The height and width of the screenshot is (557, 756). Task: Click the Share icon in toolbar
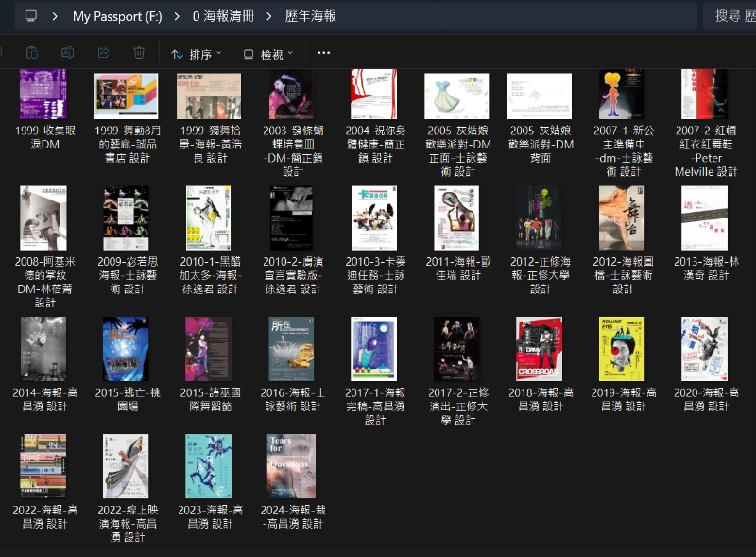pyautogui.click(x=104, y=54)
